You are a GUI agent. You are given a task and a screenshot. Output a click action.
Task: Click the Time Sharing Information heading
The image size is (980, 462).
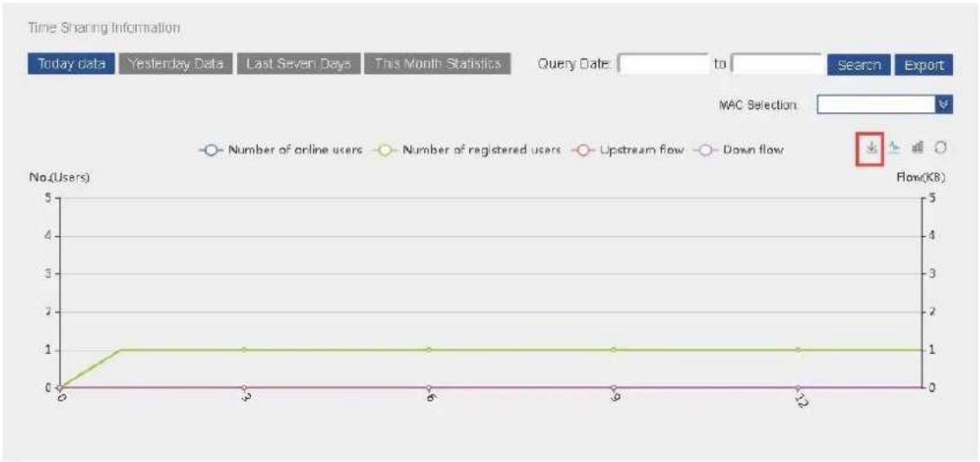pyautogui.click(x=104, y=28)
